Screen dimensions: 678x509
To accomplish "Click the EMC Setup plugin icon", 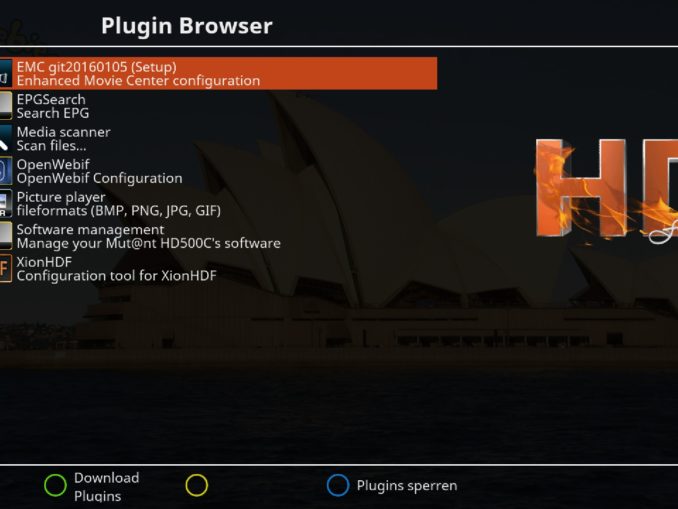I will click(6, 74).
